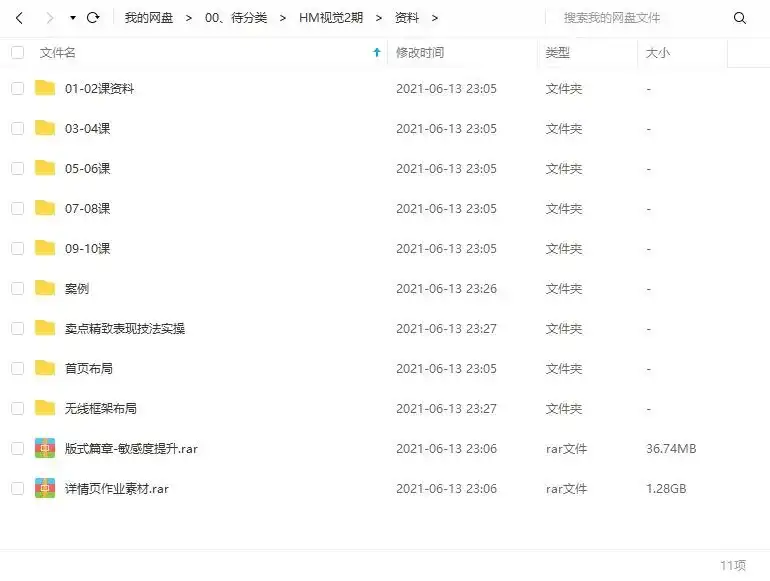Image resolution: width=770 pixels, height=581 pixels.
Task: Check the box for 01-02课资料
Action: click(x=17, y=88)
